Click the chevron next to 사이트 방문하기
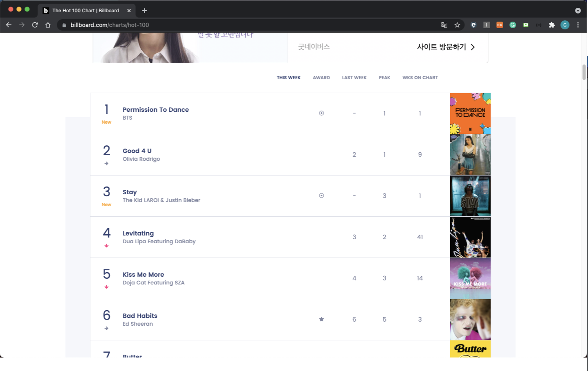Image resolution: width=588 pixels, height=371 pixels. (473, 47)
